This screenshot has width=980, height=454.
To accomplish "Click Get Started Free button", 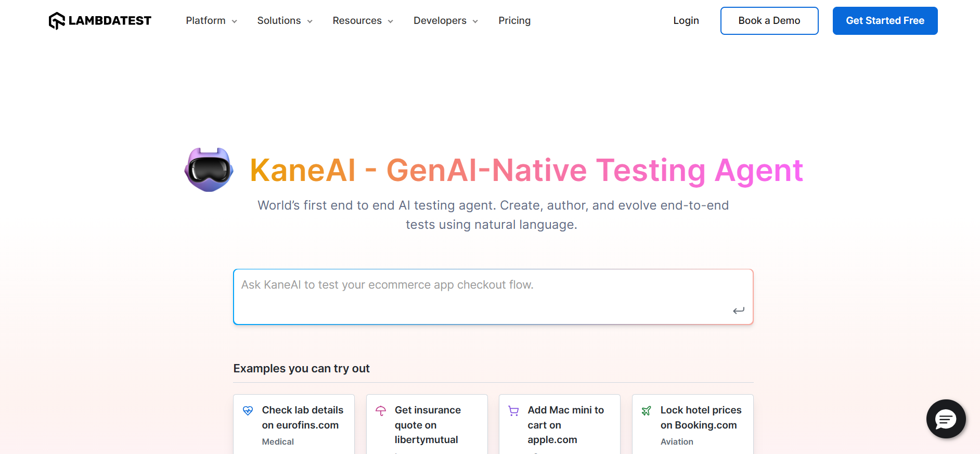I will point(885,21).
